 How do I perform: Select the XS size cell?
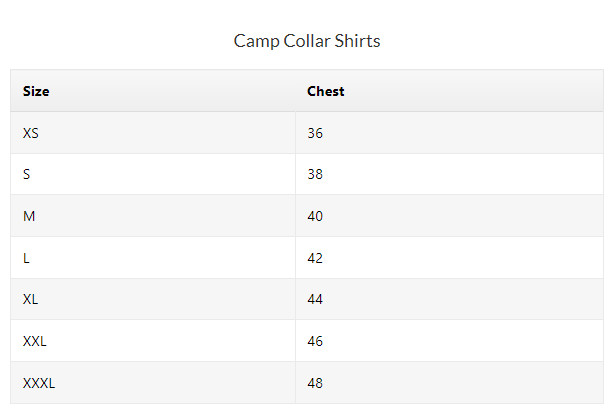click(x=31, y=133)
